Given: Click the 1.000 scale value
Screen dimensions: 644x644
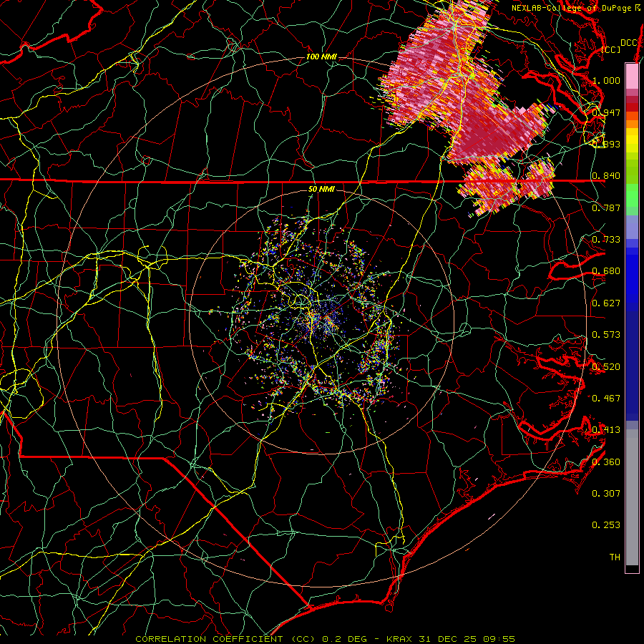Looking at the screenshot, I should coord(606,80).
